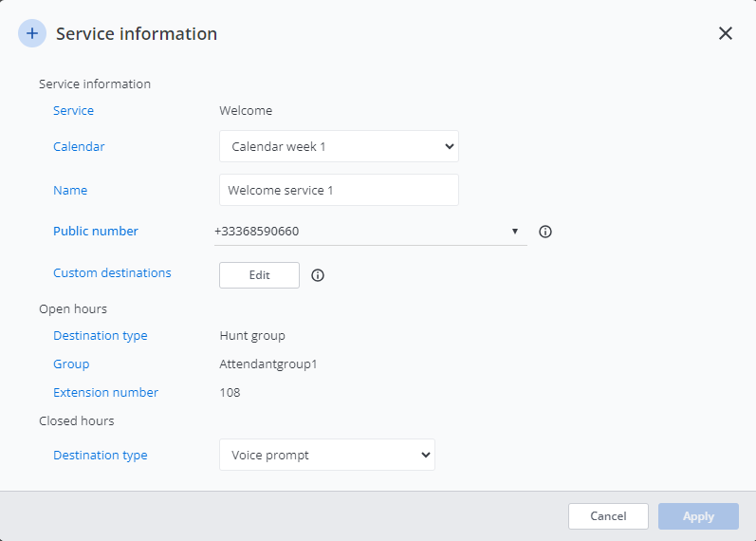Click the Service field label

pos(73,111)
